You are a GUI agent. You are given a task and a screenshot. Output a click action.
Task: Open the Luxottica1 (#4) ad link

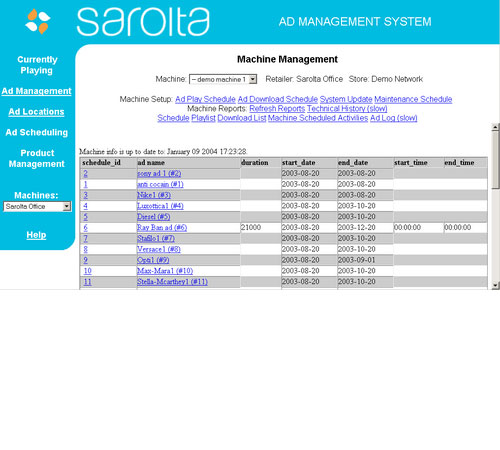[160, 206]
